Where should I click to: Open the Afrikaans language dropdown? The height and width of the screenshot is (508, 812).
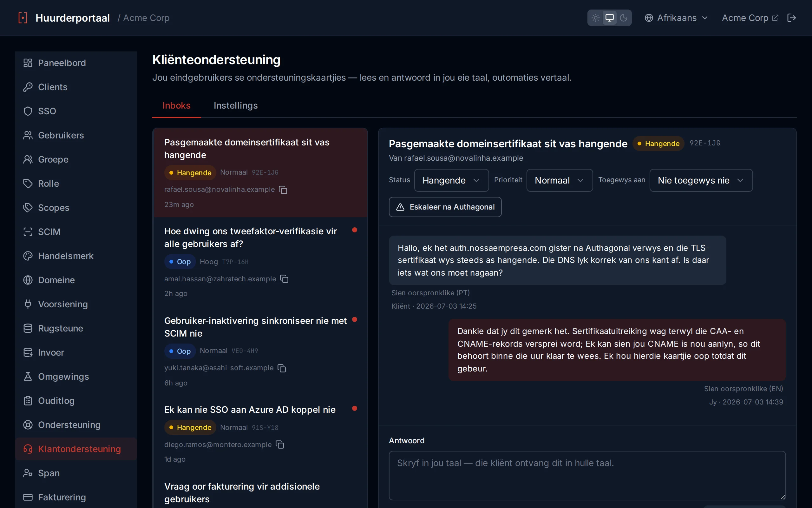coord(676,18)
